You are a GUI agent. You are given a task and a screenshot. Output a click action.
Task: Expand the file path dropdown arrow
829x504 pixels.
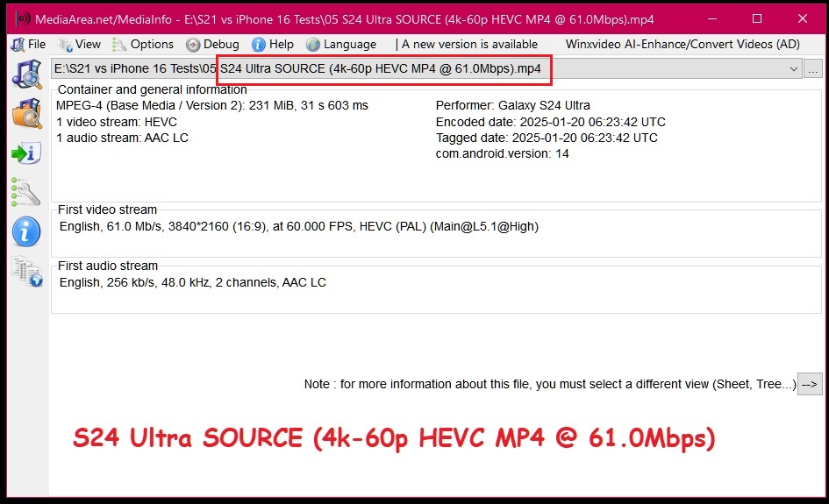tap(794, 69)
